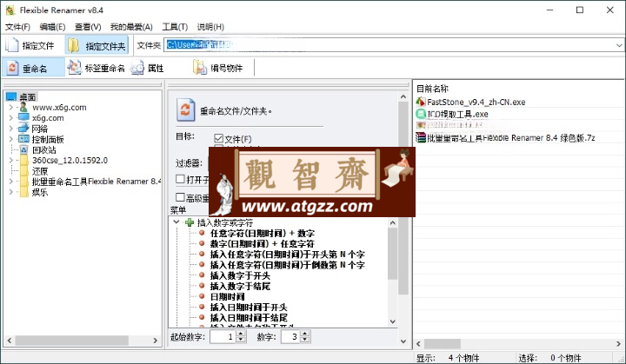Screen dimensions: 626x364
Task: Click the x6g.com computer icon
Action: (24, 117)
